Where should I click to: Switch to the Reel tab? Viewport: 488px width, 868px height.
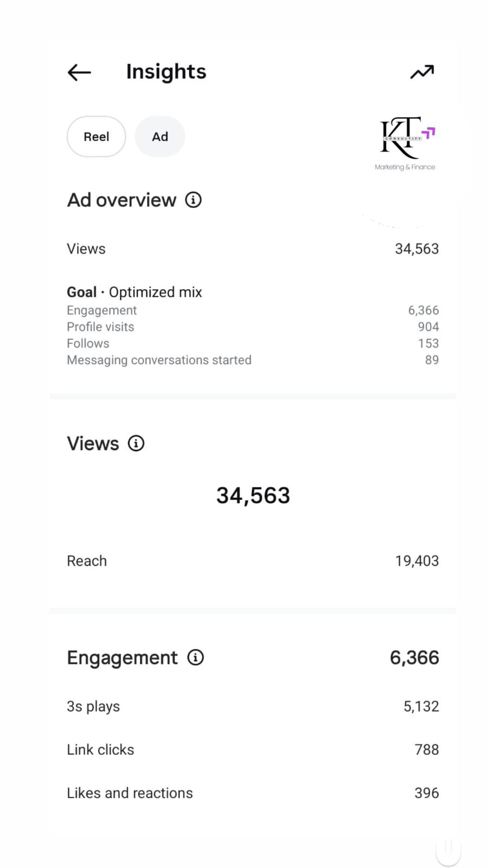[97, 137]
